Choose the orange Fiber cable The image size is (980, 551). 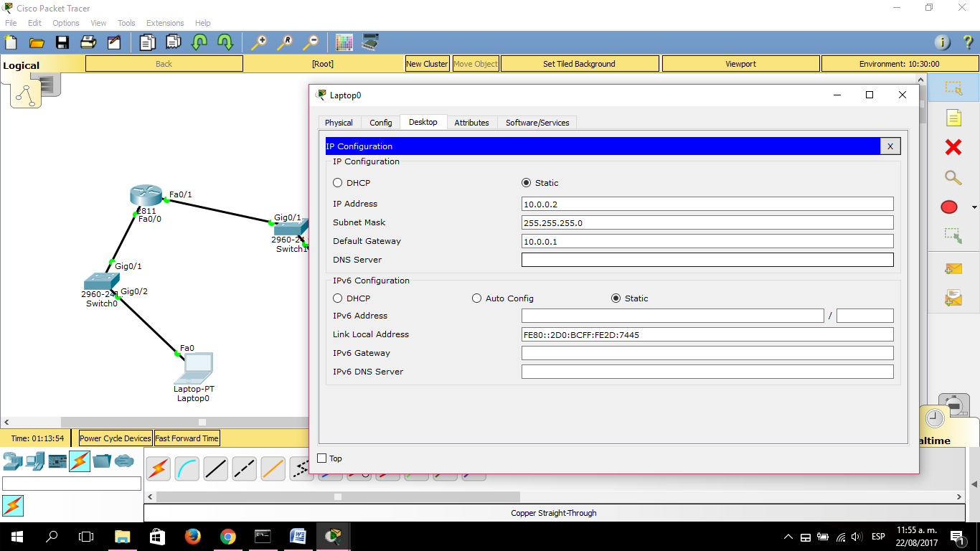click(x=273, y=468)
